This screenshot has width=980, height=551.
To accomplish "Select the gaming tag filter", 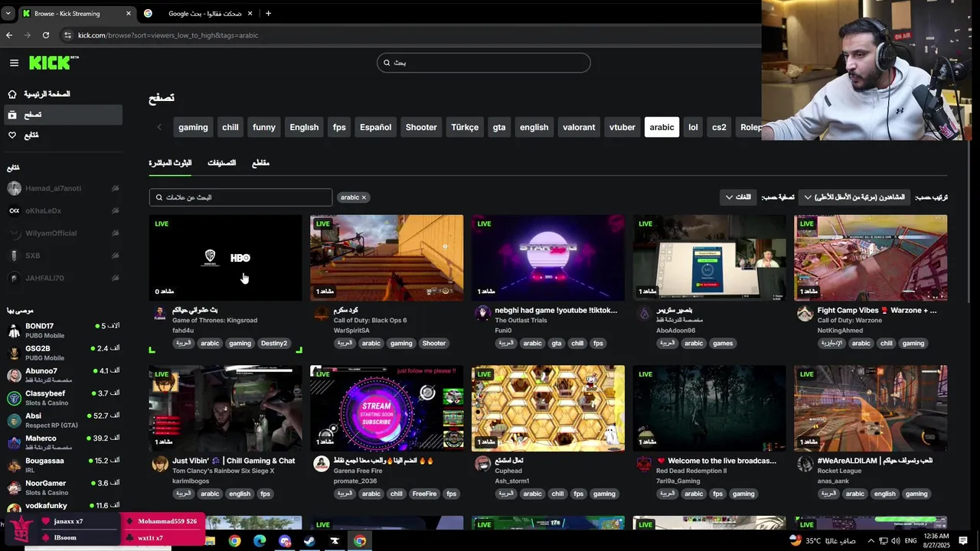I will pyautogui.click(x=193, y=127).
